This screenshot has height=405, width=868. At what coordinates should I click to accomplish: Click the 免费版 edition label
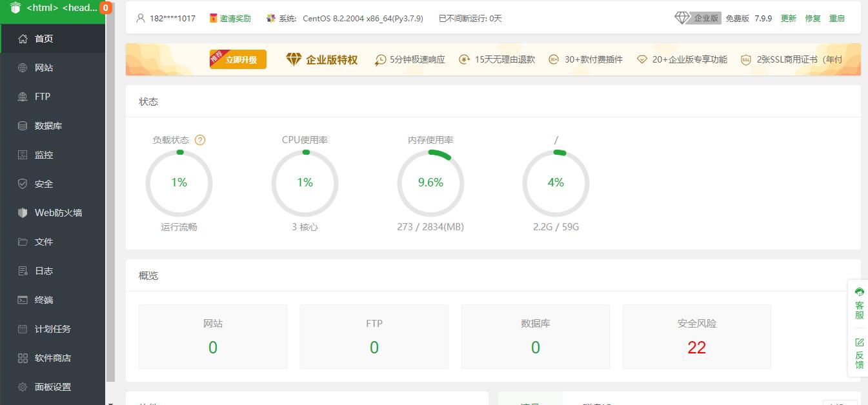point(737,18)
